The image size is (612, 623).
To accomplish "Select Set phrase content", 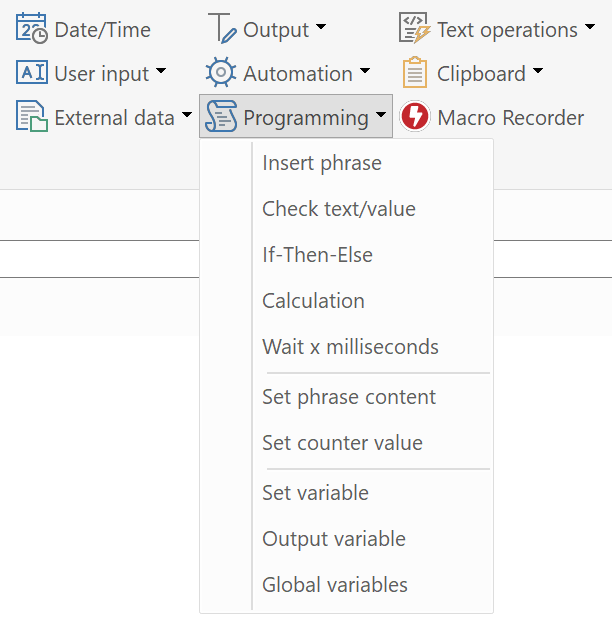I will click(347, 397).
